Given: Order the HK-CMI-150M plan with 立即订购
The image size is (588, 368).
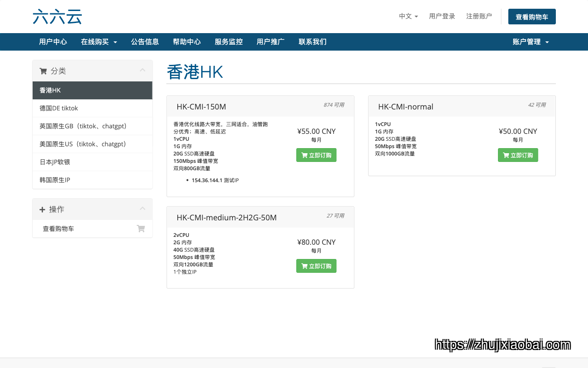Looking at the screenshot, I should pos(317,155).
